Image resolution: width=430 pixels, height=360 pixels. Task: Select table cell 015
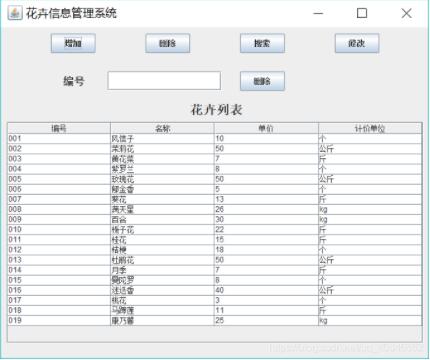59,280
